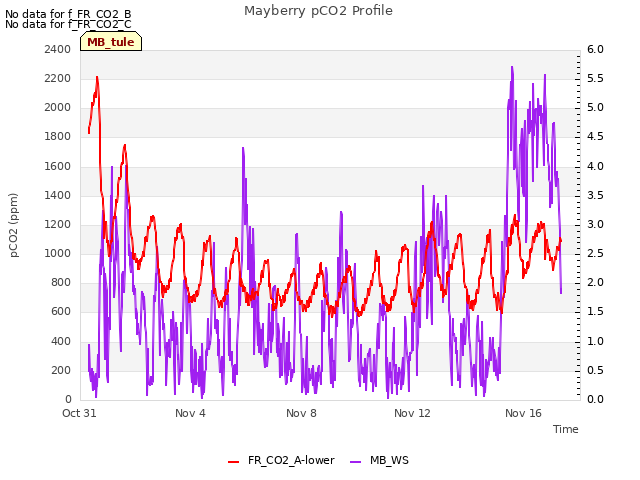The width and height of the screenshot is (640, 480).
Task: Click the Nov 16 x-axis tick label
Action: (523, 413)
